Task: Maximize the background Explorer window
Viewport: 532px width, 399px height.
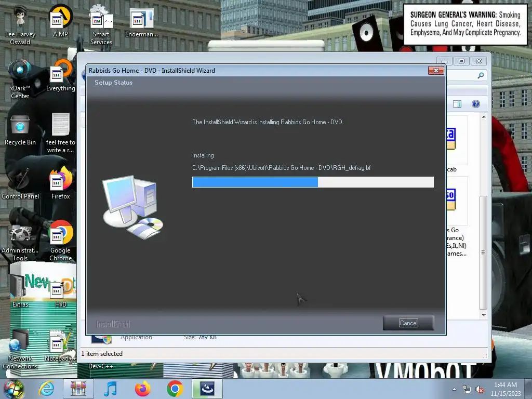Action: pyautogui.click(x=461, y=61)
